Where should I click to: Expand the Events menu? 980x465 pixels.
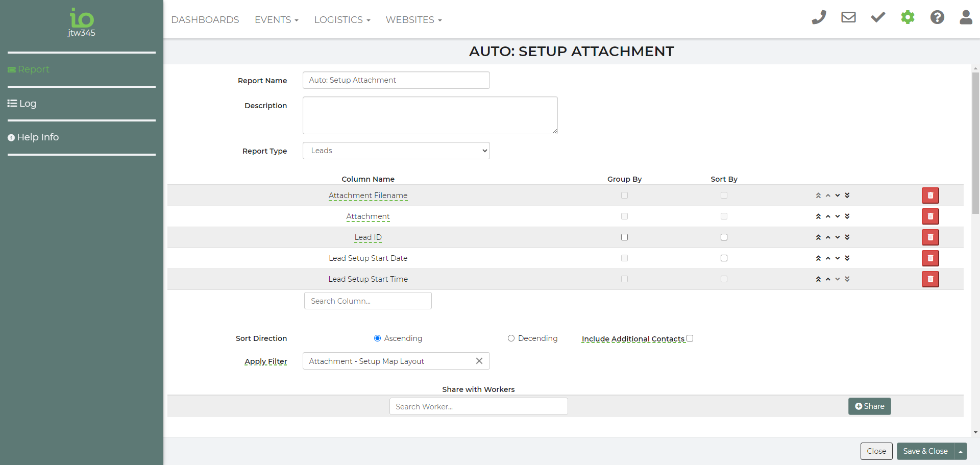276,20
